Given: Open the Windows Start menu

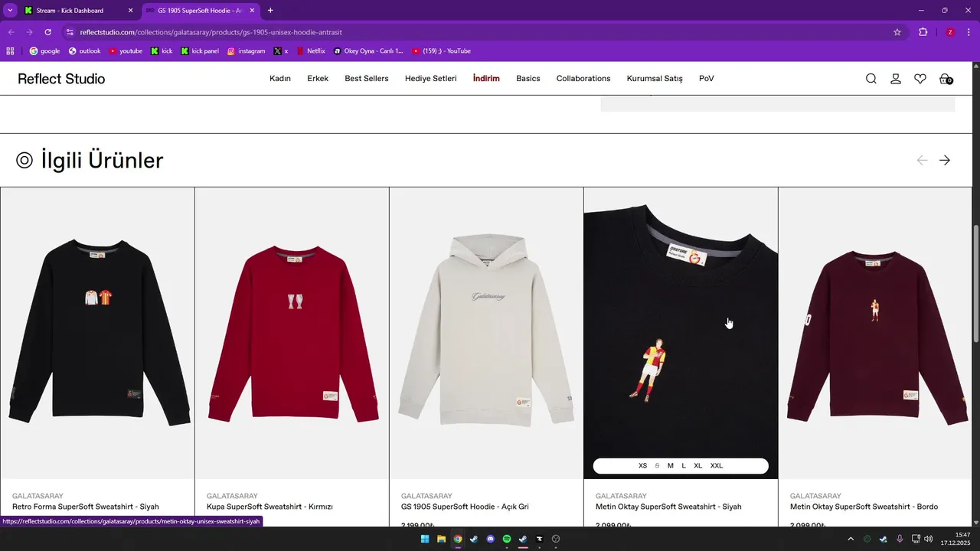Looking at the screenshot, I should [425, 539].
